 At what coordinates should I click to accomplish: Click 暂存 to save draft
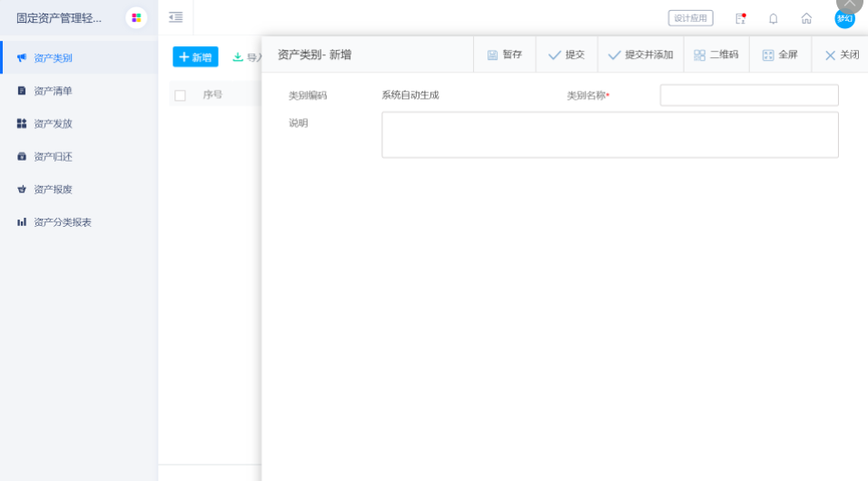coord(505,54)
